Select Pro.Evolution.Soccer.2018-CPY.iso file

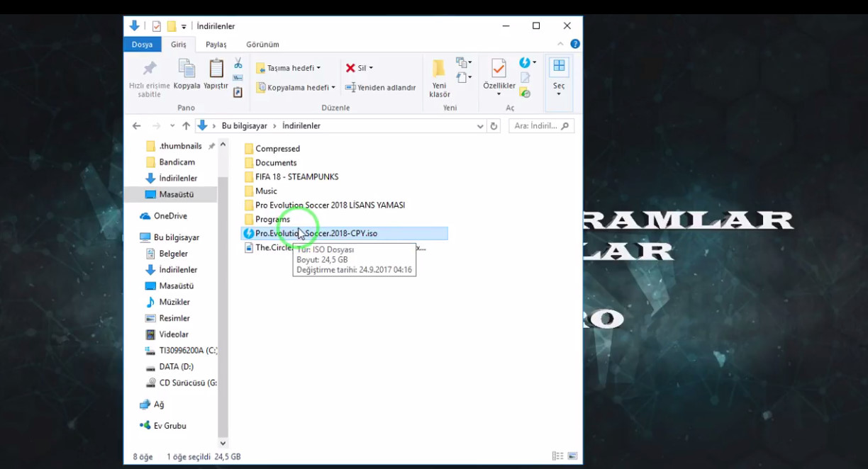pos(345,233)
